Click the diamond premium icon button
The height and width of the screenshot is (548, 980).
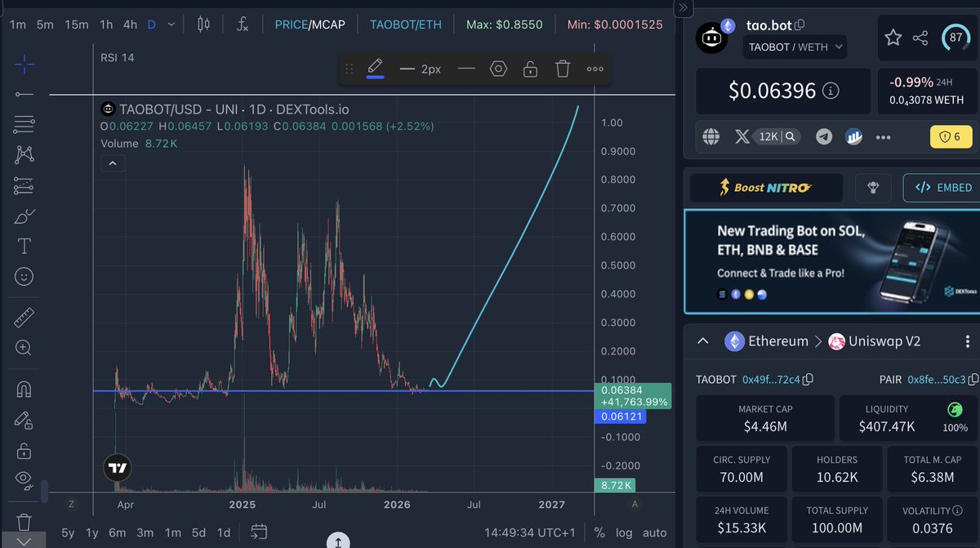tap(872, 188)
